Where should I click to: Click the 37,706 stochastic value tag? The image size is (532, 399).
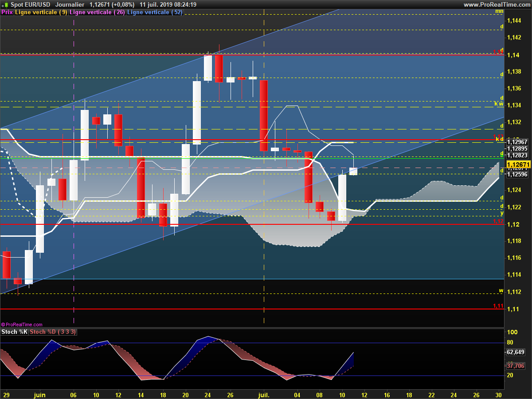tap(516, 366)
